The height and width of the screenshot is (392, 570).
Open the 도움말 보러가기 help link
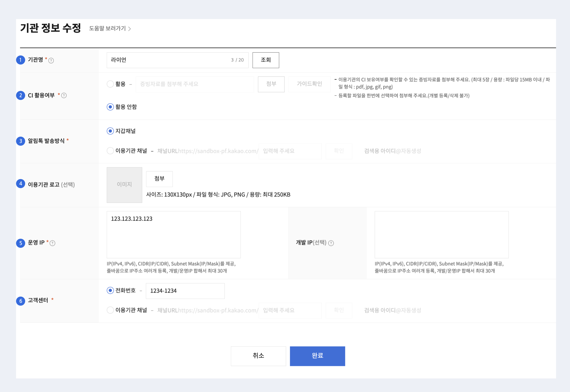[x=110, y=28]
